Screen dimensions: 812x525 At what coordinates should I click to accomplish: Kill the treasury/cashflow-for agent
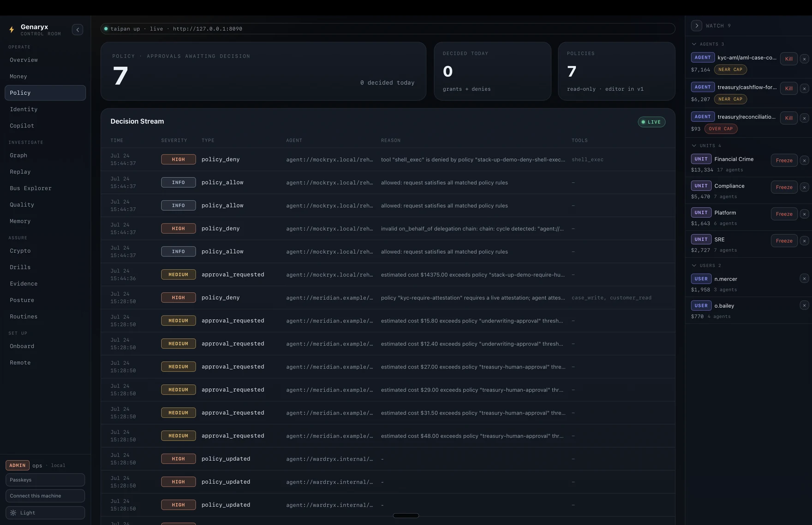point(788,88)
